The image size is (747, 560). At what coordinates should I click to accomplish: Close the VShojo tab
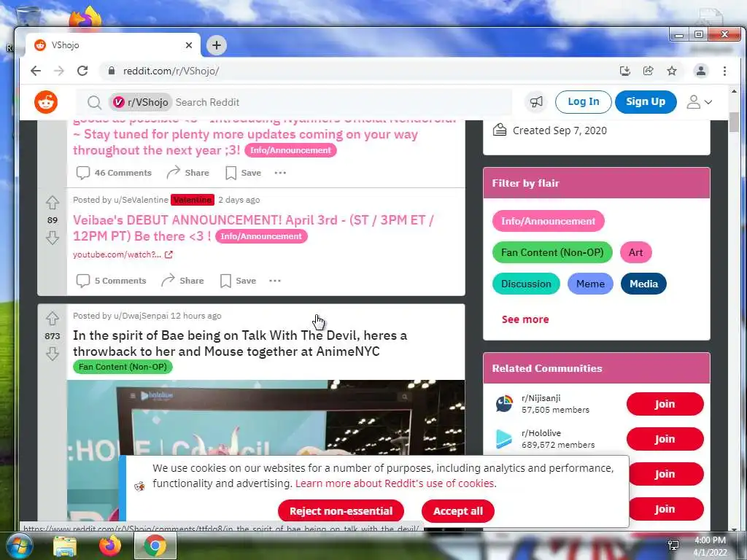tap(189, 45)
